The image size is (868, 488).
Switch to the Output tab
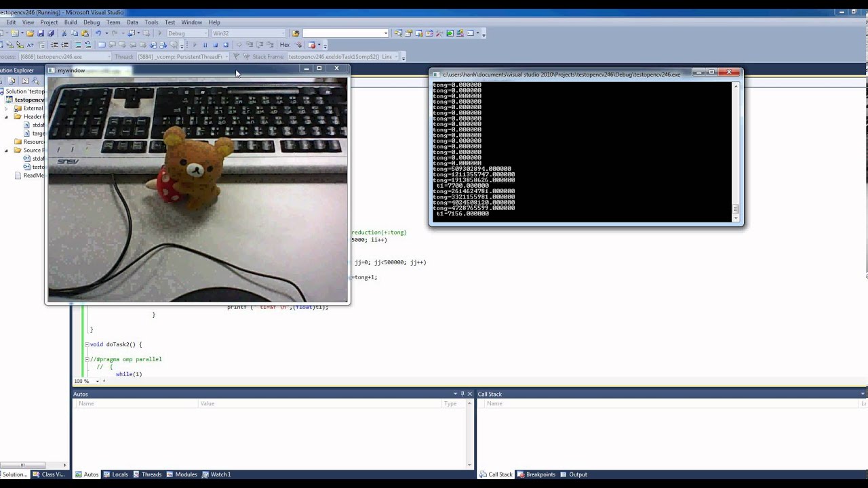click(574, 474)
